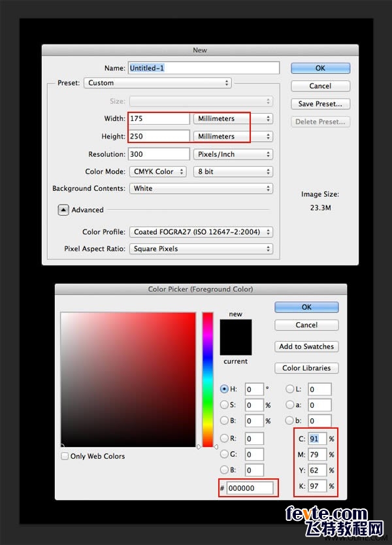The image size is (392, 545).
Task: Collapse the Advanced section triangle
Action: click(63, 210)
